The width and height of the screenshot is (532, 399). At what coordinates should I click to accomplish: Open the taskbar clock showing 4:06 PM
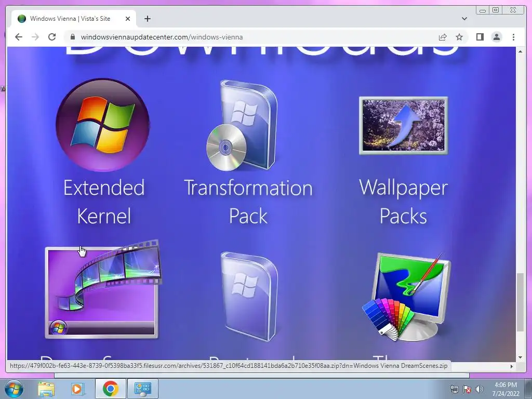pyautogui.click(x=506, y=389)
